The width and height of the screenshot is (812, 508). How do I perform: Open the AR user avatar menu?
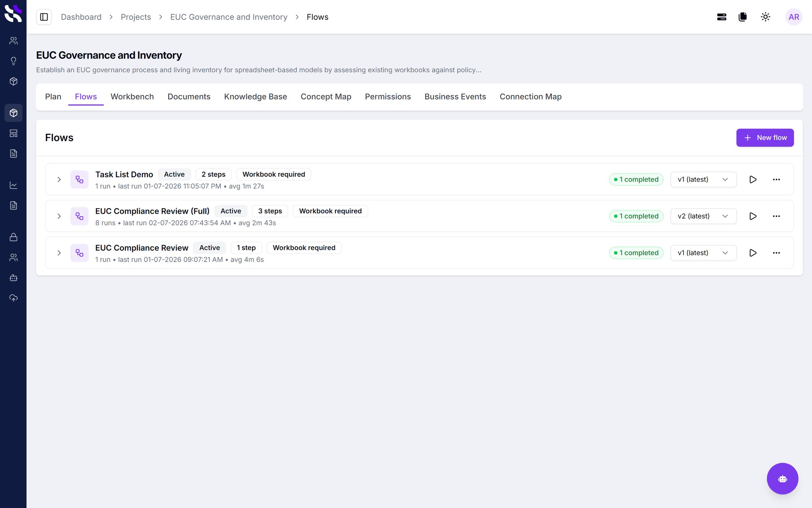794,17
